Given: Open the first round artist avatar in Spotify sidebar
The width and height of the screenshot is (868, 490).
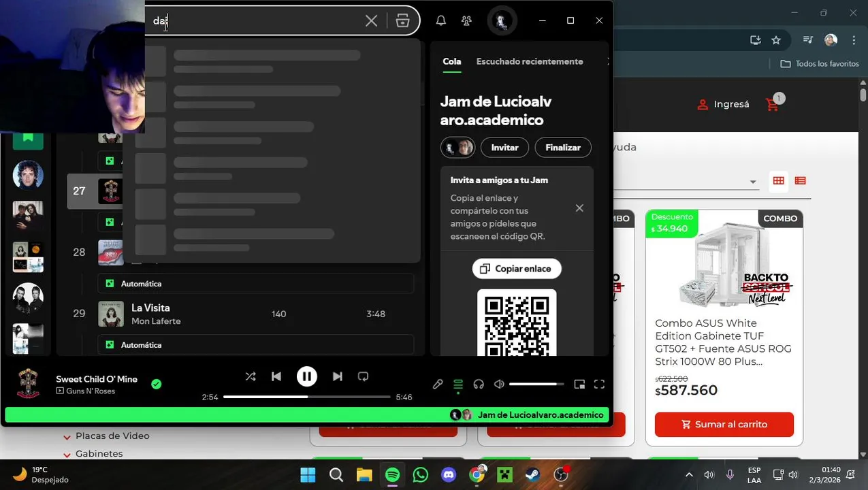Looking at the screenshot, I should 28,176.
